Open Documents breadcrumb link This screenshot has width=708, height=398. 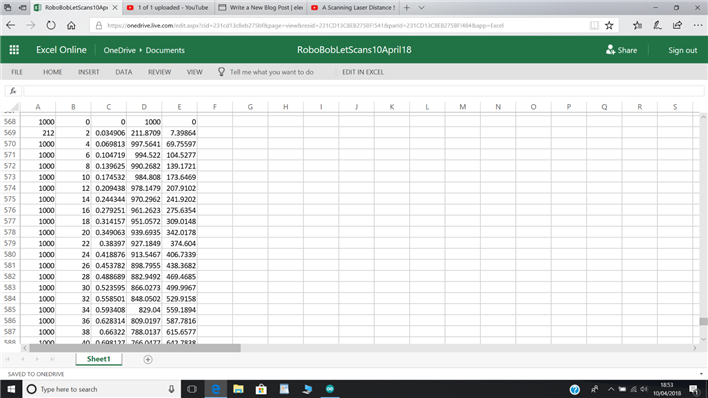click(x=165, y=50)
